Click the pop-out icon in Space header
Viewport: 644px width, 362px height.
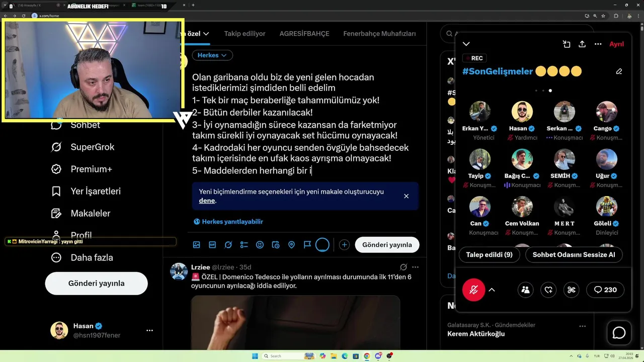[x=567, y=44]
